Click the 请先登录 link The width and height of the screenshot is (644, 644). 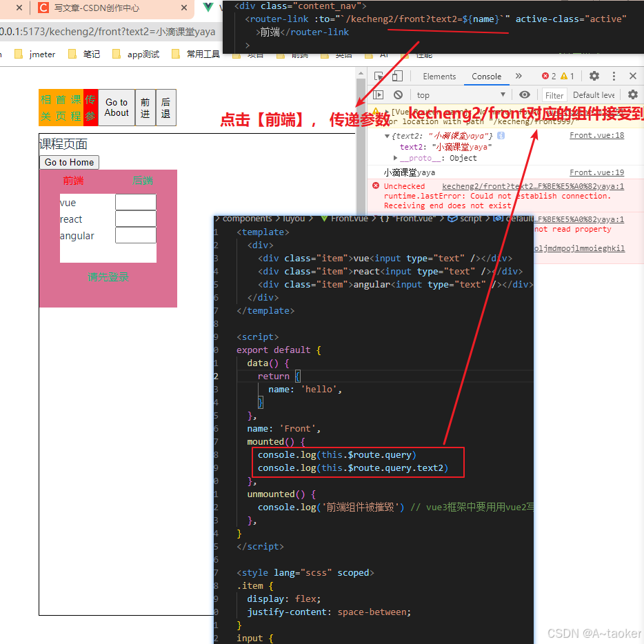[108, 277]
